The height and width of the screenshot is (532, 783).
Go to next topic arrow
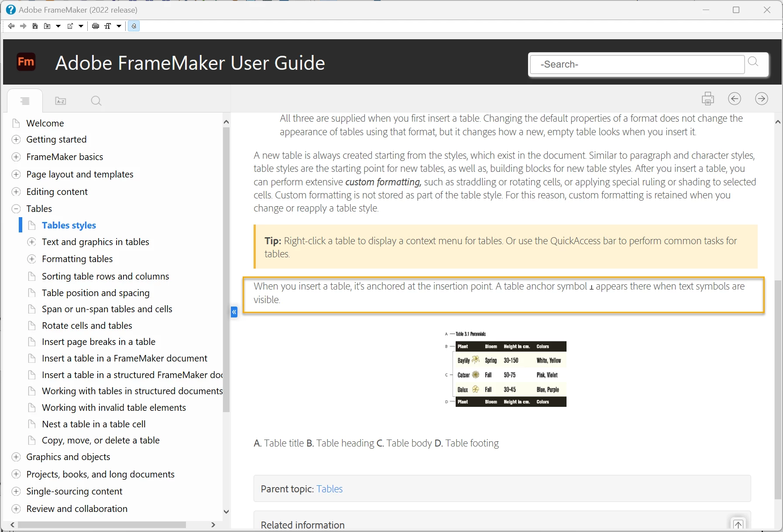[x=762, y=99]
